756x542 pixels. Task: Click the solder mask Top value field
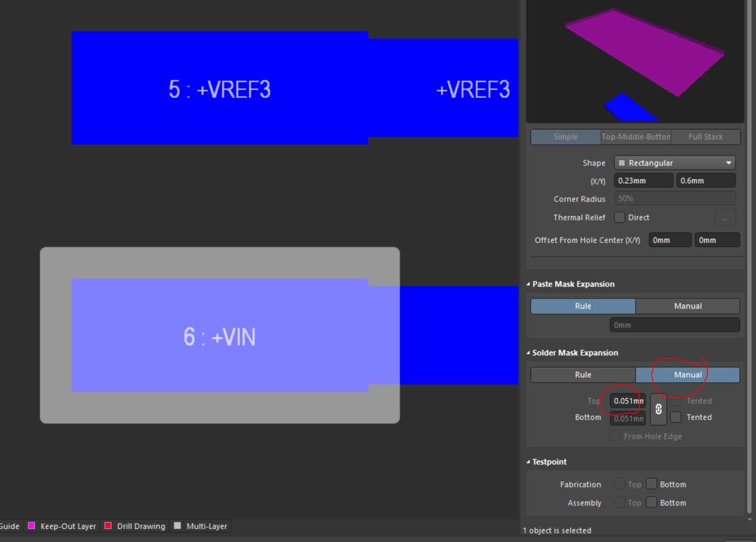point(627,401)
